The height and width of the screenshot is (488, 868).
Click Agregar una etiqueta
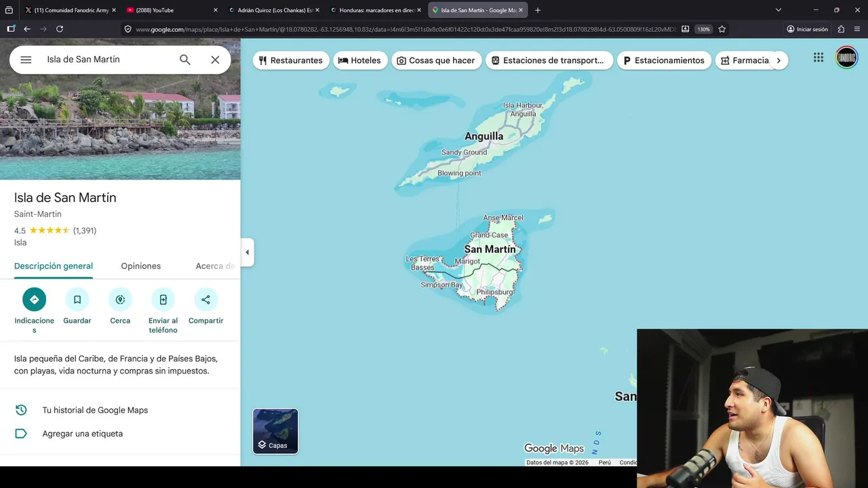[x=83, y=434]
